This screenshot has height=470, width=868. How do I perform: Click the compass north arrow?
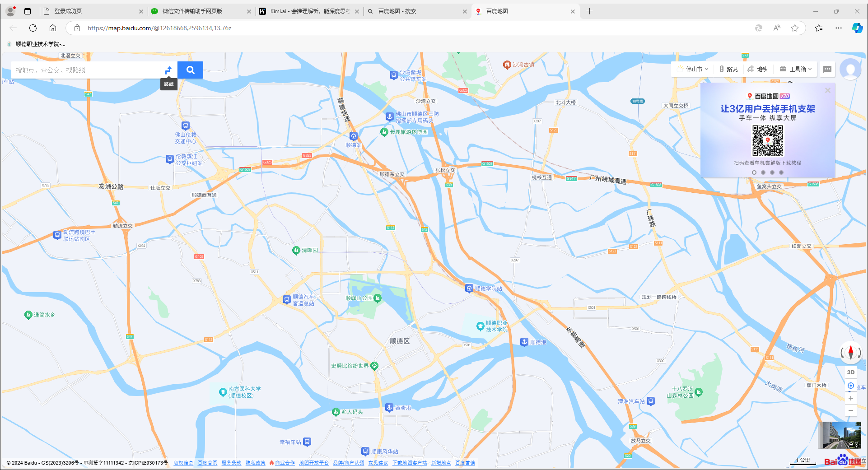point(851,352)
